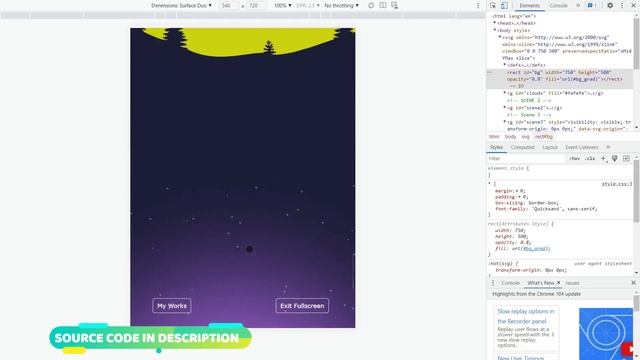The width and height of the screenshot is (640, 360).
Task: Toggle the :hov element state button
Action: pyautogui.click(x=575, y=159)
